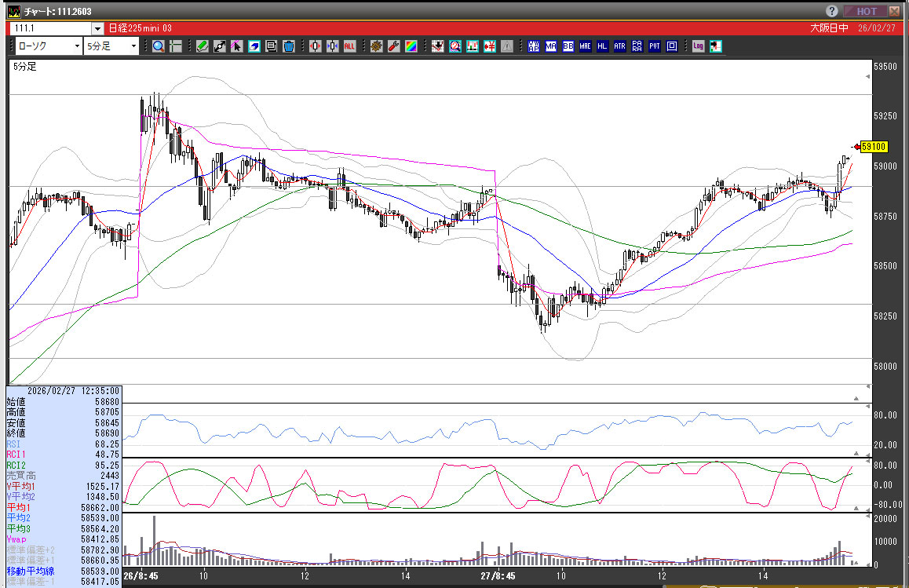This screenshot has width=909, height=588.
Task: Click the trash can delete icon
Action: pyautogui.click(x=288, y=46)
